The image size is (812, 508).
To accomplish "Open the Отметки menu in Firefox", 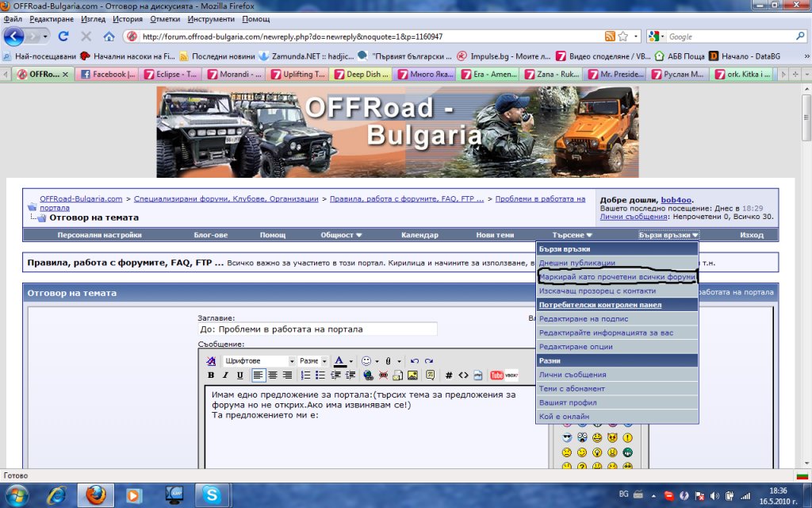I will click(x=165, y=19).
